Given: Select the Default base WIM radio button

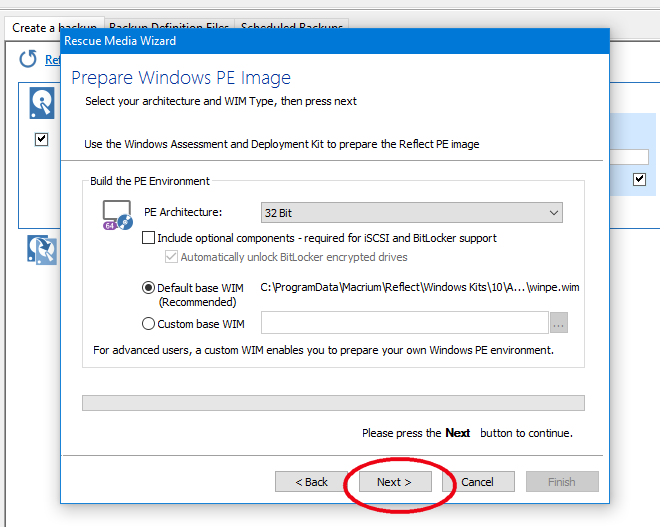Looking at the screenshot, I should click(x=149, y=288).
